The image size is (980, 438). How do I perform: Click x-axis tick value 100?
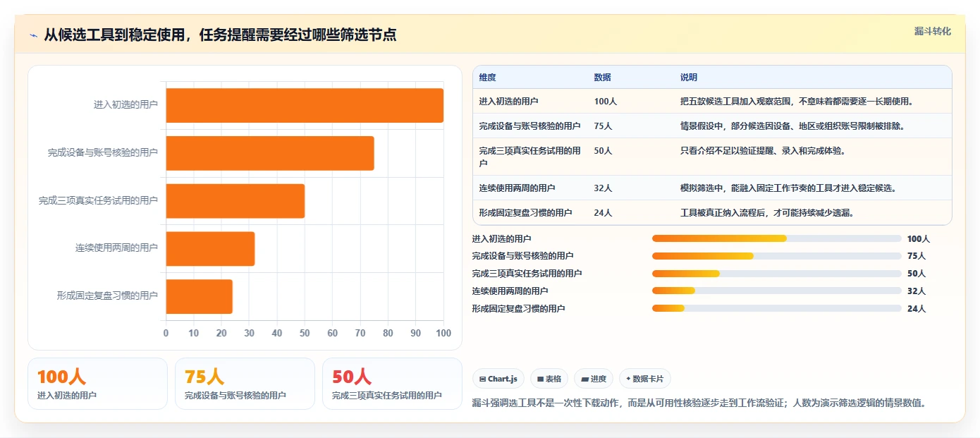(443, 334)
